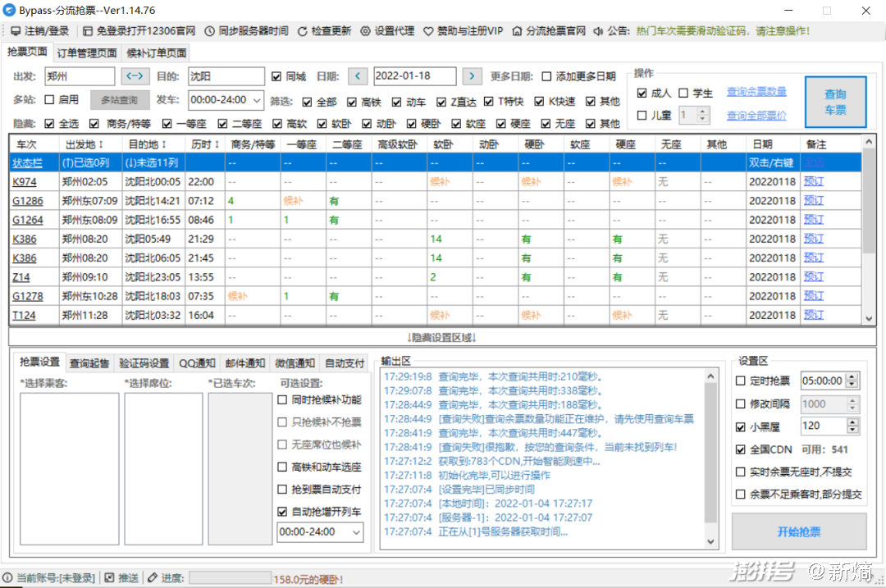
Task: Collapse the 隐藏设置区域 settings bar
Action: pyautogui.click(x=442, y=337)
